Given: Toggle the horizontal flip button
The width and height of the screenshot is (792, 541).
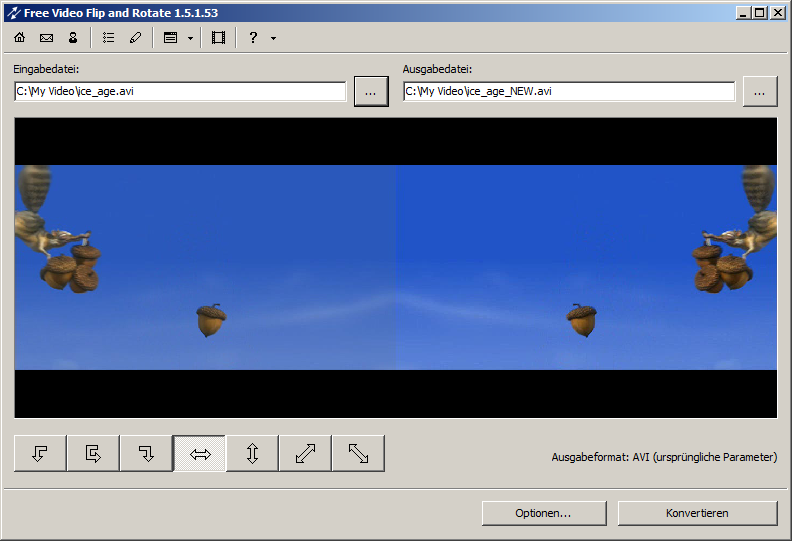Looking at the screenshot, I should (x=199, y=453).
